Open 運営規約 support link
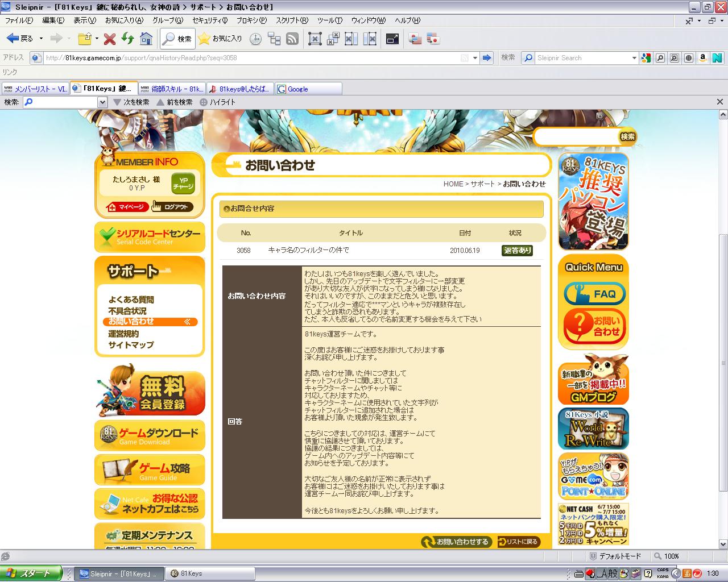Viewport: 728px width, 582px height. point(123,334)
